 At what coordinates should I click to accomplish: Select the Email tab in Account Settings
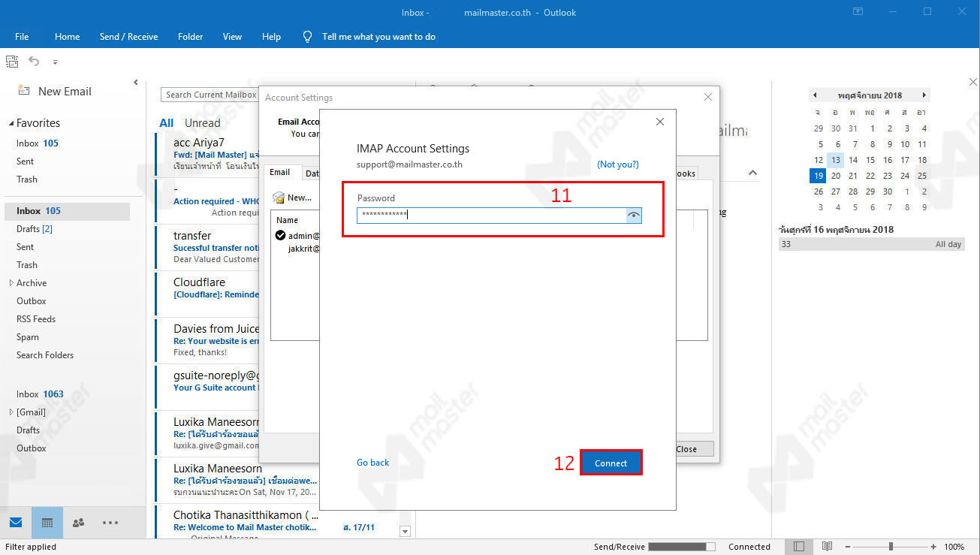coord(280,172)
